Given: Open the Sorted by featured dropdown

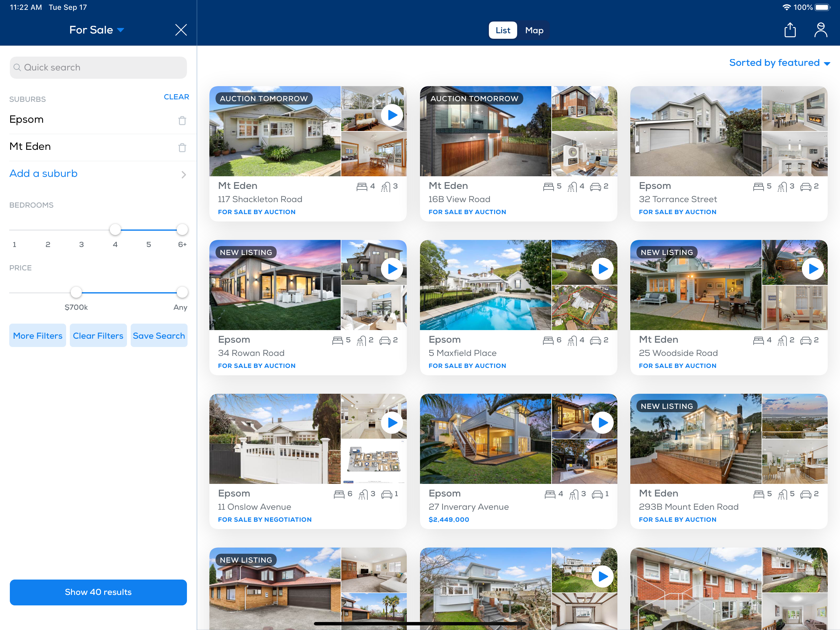Looking at the screenshot, I should [780, 63].
